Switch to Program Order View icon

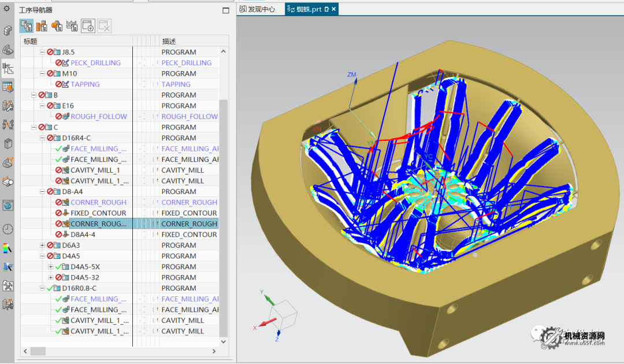(26, 25)
